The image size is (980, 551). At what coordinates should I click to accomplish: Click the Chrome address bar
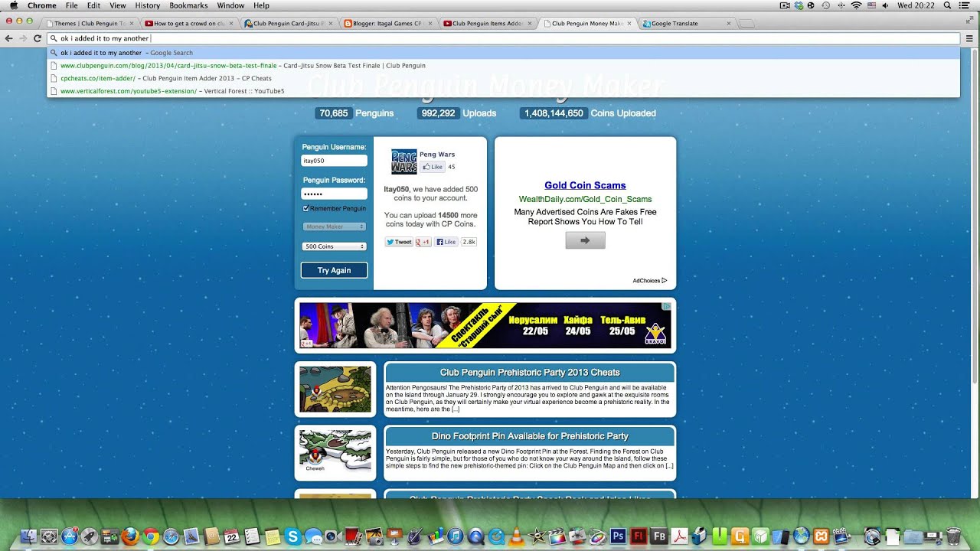502,38
